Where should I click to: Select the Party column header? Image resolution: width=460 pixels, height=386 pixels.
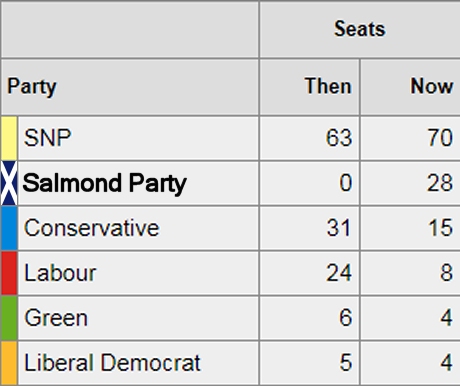click(x=32, y=87)
